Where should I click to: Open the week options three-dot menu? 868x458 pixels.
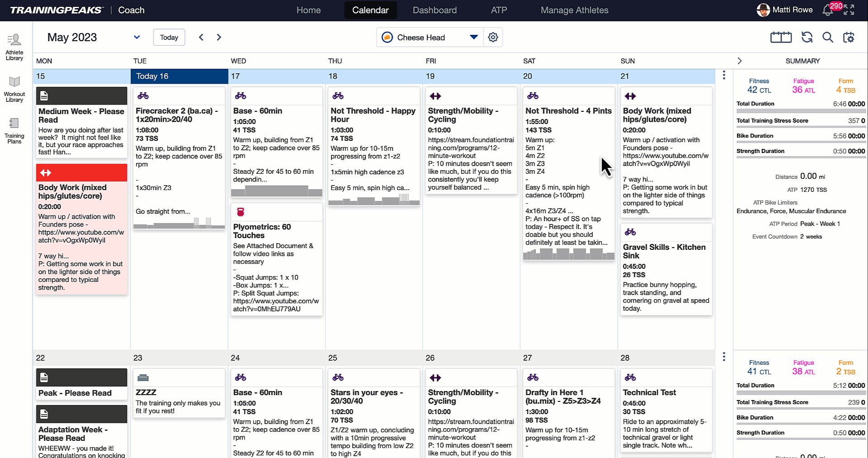[724, 75]
